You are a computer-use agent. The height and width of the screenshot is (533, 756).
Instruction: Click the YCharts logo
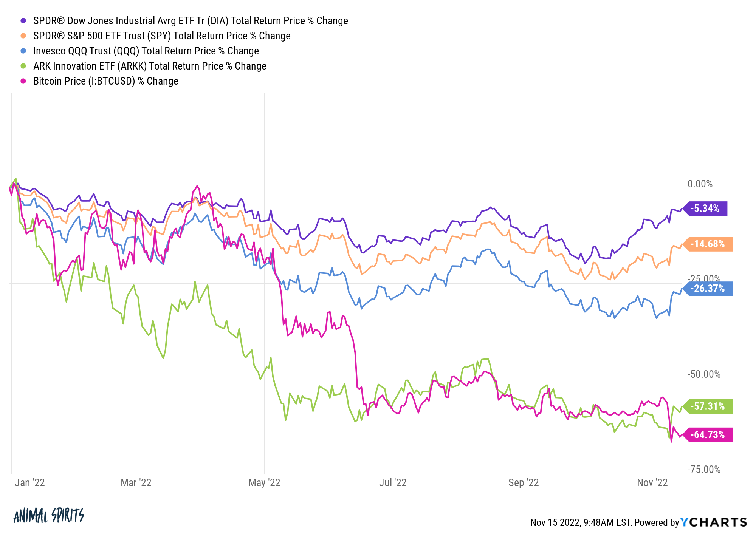pyautogui.click(x=714, y=522)
